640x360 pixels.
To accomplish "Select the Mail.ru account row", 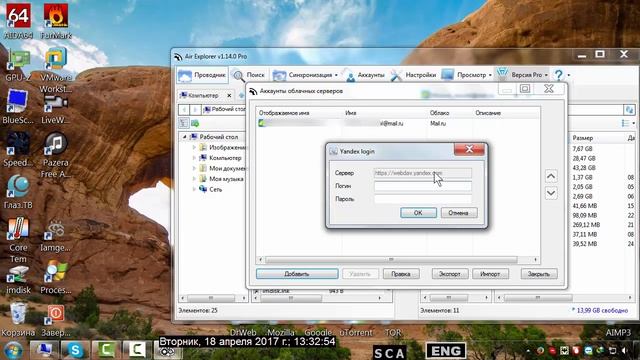I will (x=398, y=123).
